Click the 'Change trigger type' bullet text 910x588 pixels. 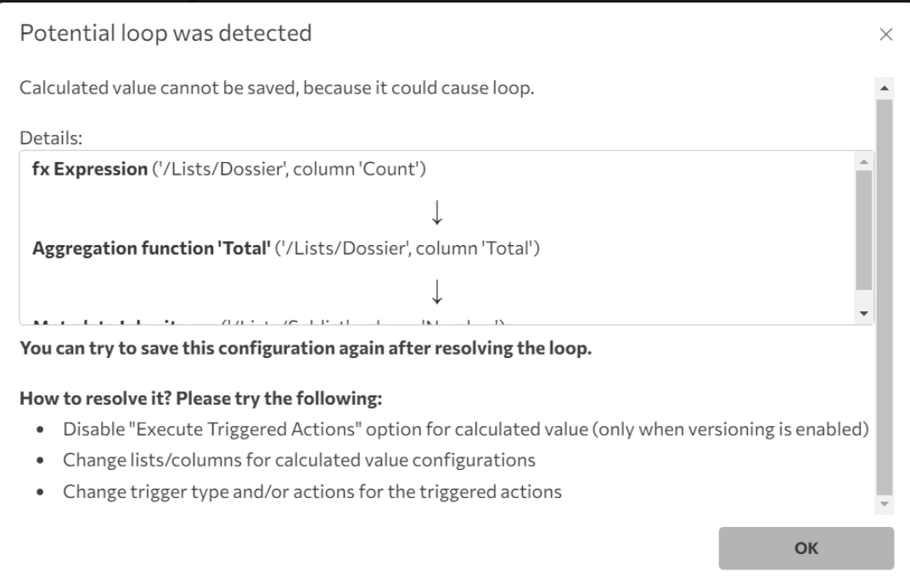312,491
